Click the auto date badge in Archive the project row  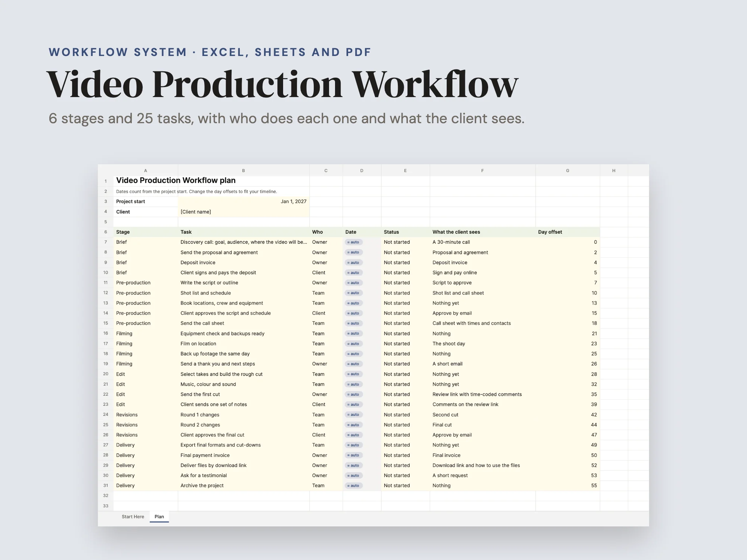coord(353,486)
